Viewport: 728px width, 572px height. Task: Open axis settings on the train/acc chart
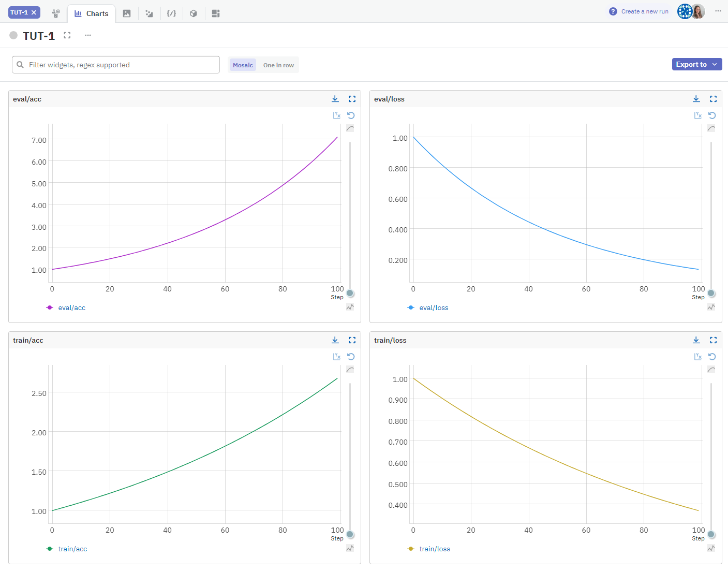(x=337, y=356)
